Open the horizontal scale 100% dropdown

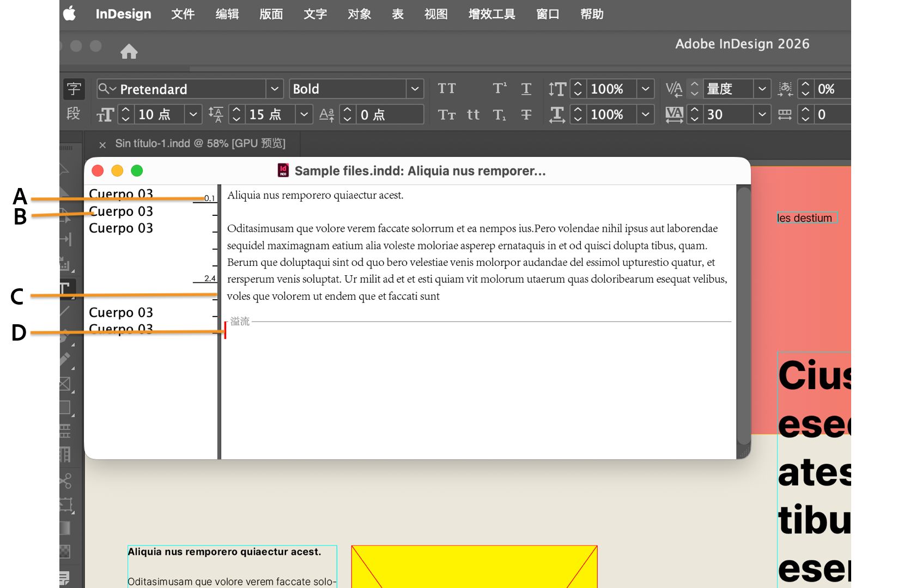click(x=646, y=114)
